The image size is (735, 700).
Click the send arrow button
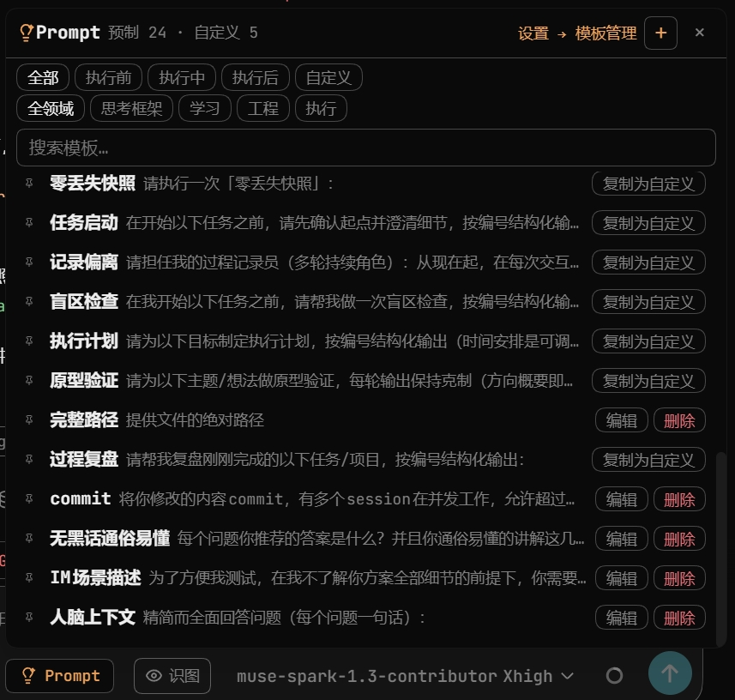[670, 673]
